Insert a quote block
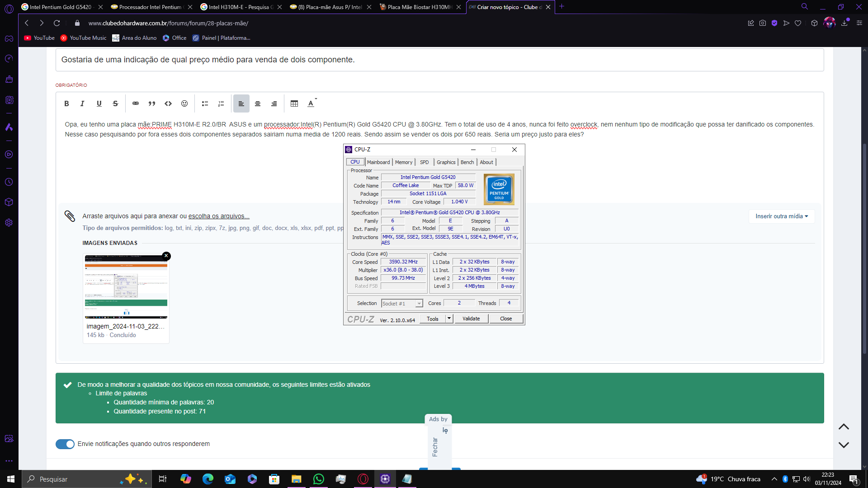This screenshot has width=868, height=488. (152, 103)
